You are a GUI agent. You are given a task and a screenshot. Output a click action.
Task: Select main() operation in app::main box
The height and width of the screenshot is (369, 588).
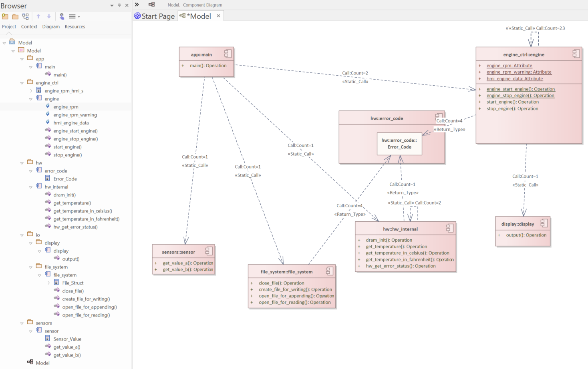(x=208, y=66)
